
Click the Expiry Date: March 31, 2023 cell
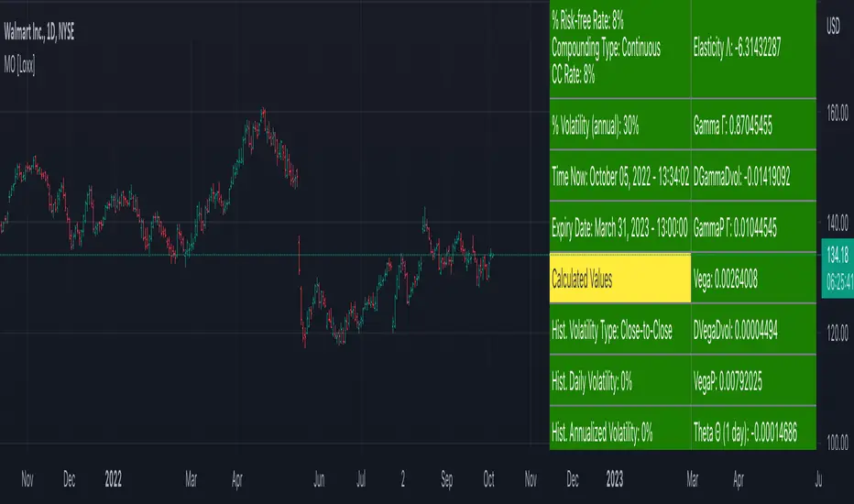pos(619,228)
